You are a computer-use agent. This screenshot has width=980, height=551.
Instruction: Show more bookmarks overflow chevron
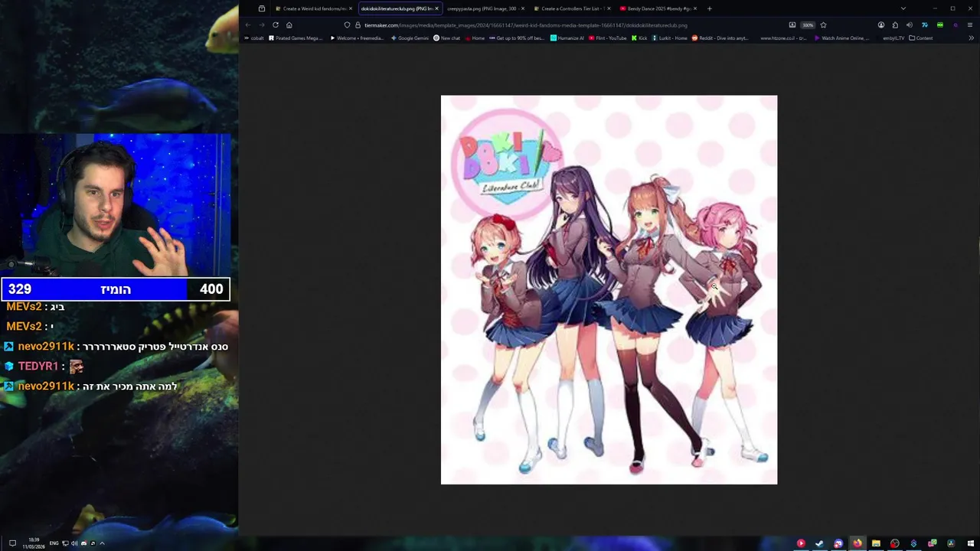(971, 38)
